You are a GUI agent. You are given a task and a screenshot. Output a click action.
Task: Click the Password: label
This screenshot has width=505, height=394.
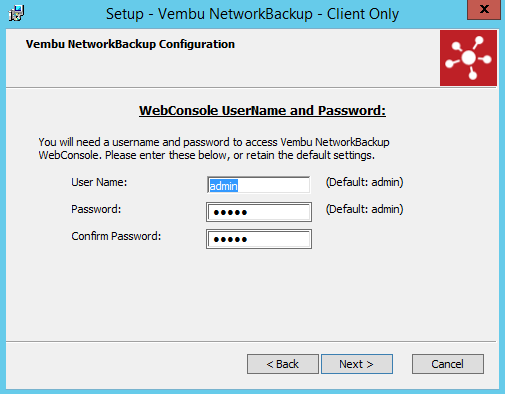pyautogui.click(x=96, y=209)
